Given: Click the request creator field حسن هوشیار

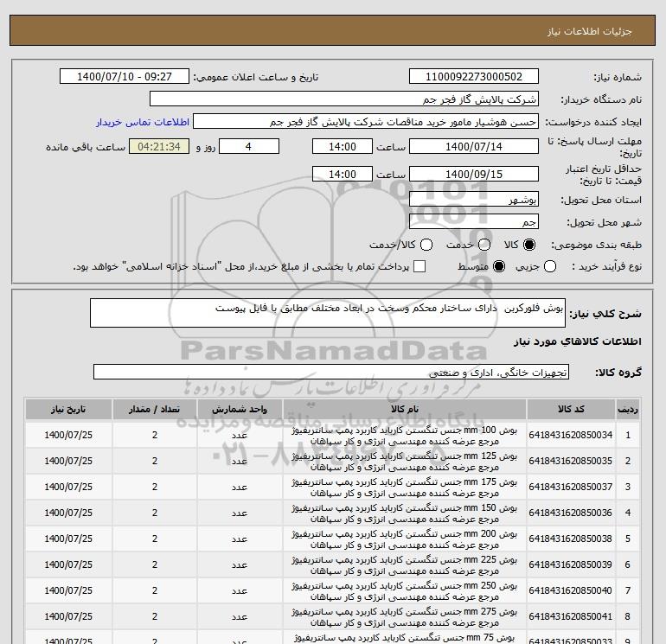Looking at the screenshot, I should [x=366, y=122].
